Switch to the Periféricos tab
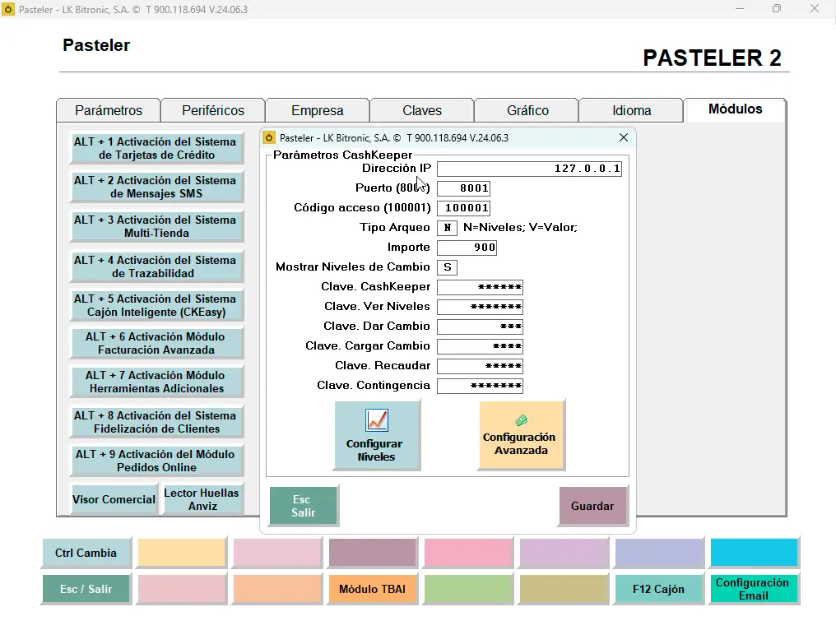The width and height of the screenshot is (836, 644). 213,110
